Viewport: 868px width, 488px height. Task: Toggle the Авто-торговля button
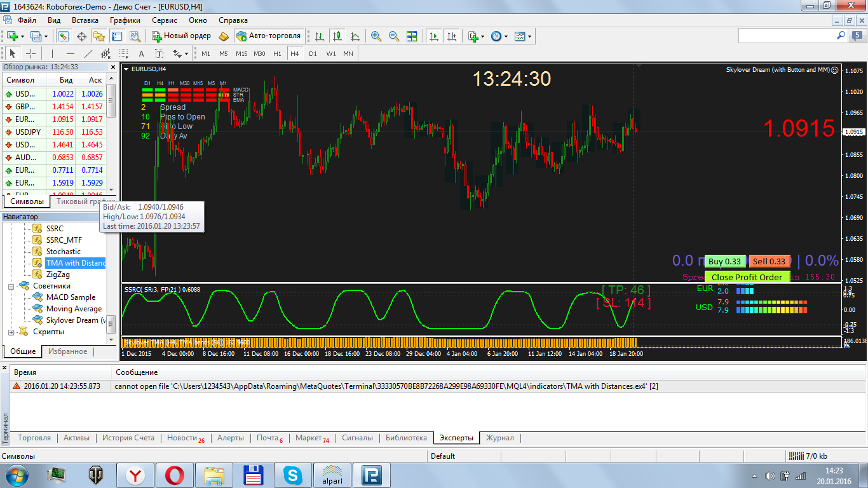click(x=268, y=36)
